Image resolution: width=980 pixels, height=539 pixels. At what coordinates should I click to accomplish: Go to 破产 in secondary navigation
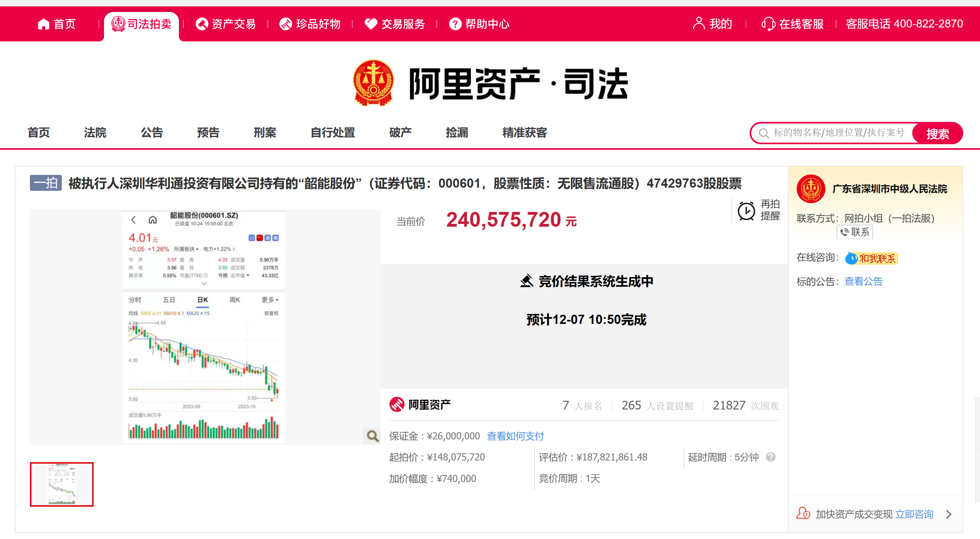pyautogui.click(x=400, y=132)
